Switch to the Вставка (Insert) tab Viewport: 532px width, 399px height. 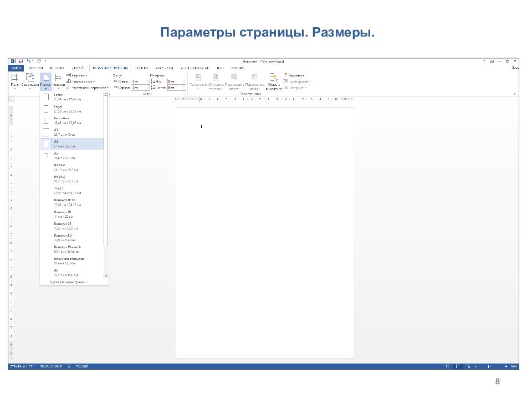click(x=57, y=68)
